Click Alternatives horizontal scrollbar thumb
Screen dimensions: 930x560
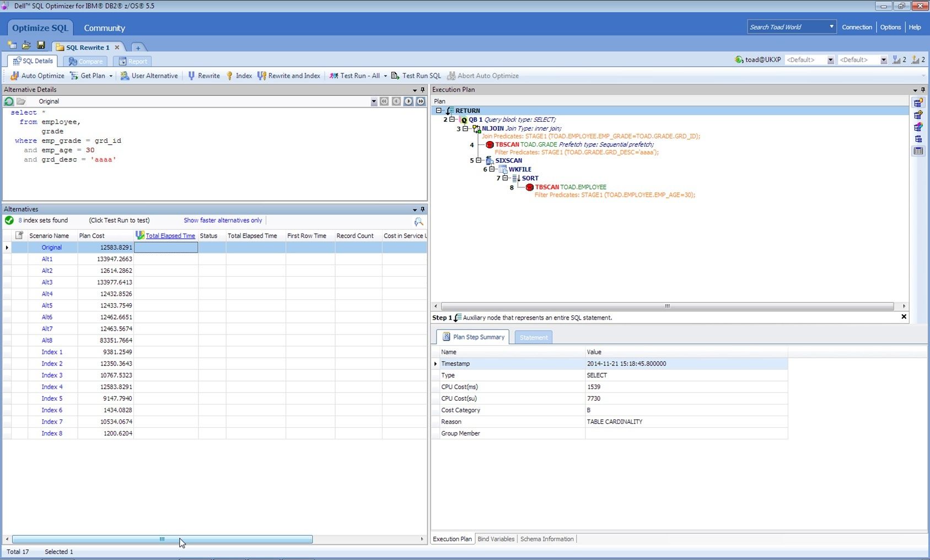point(162,539)
